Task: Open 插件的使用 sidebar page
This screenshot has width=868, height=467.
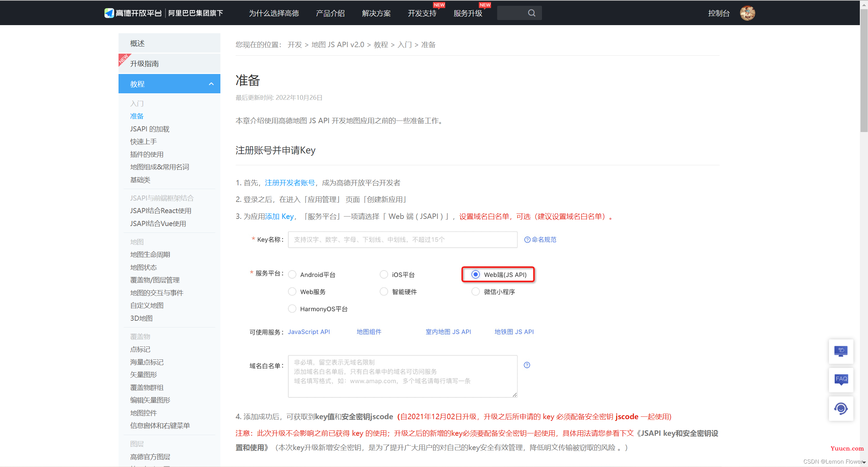Action: (147, 154)
